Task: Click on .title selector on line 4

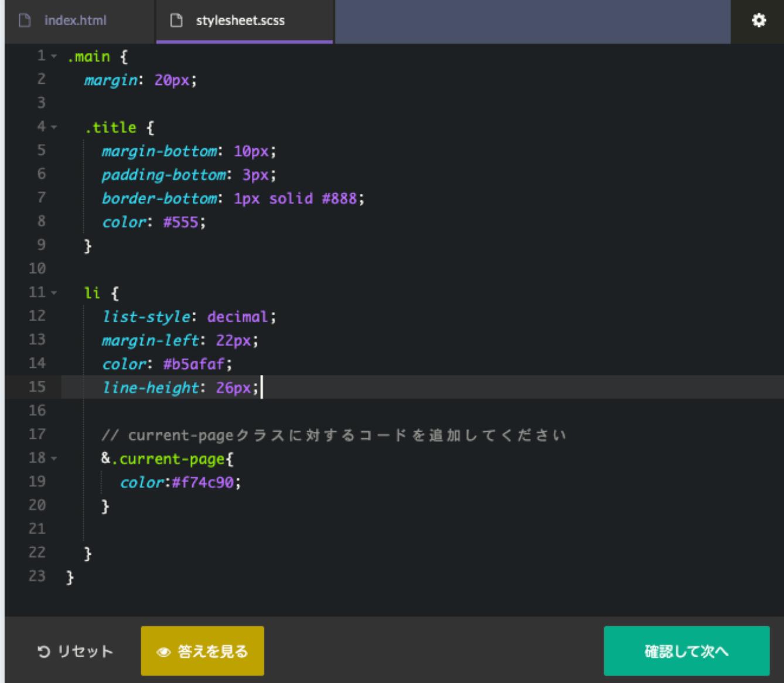Action: tap(111, 127)
